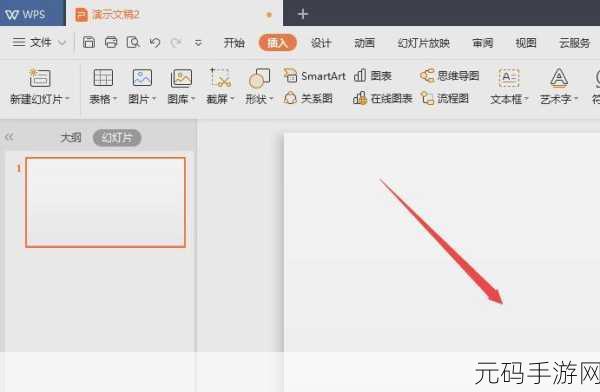Screen dimensions: 600x392
Task: Switch to the 演示文稿2 document tab
Action: pyautogui.click(x=174, y=14)
